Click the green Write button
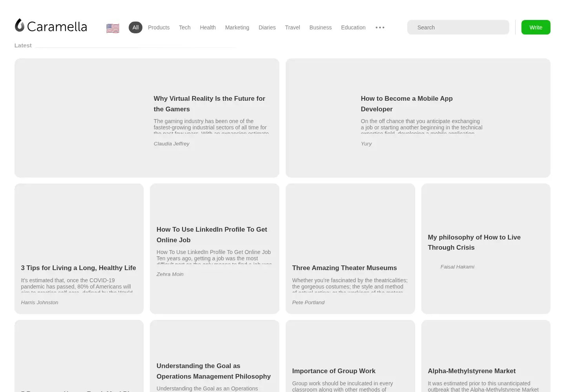Image resolution: width=565 pixels, height=392 pixels. (x=536, y=27)
